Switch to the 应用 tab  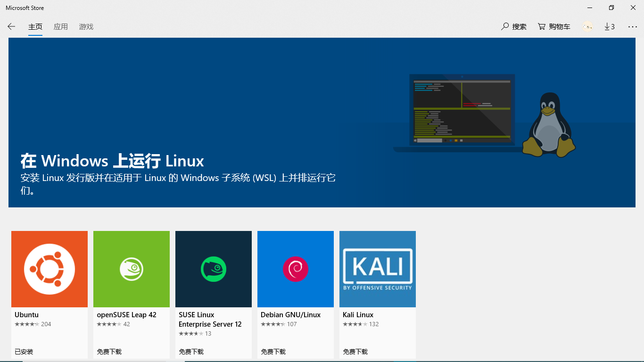tap(61, 27)
